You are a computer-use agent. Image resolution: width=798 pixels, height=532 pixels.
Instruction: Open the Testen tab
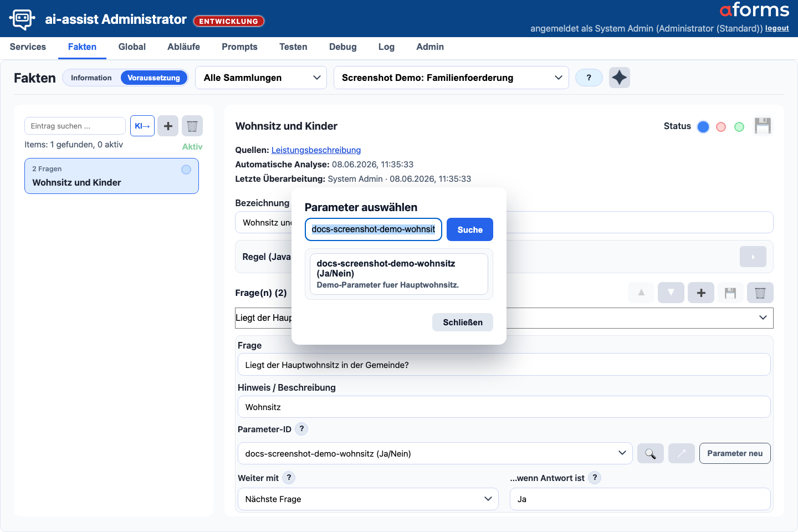(293, 47)
